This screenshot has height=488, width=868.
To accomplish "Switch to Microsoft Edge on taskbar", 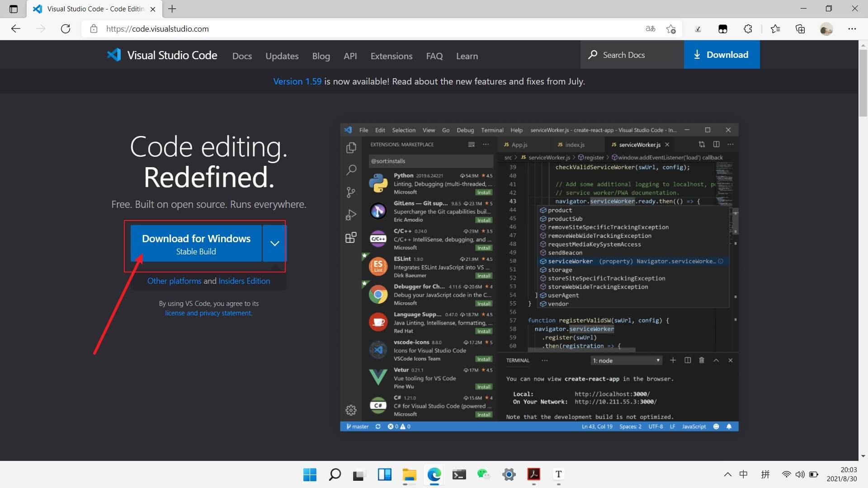I will click(x=434, y=474).
